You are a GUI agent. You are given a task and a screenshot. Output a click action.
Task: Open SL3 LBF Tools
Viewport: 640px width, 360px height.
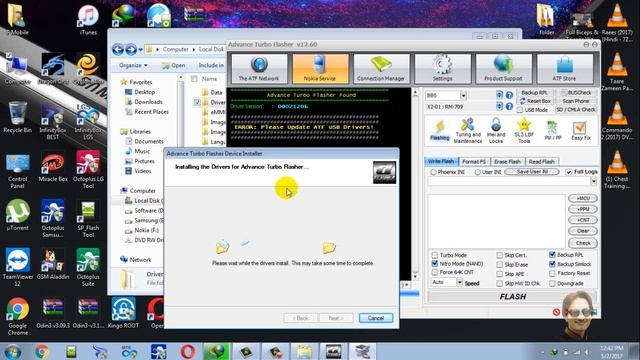[524, 131]
